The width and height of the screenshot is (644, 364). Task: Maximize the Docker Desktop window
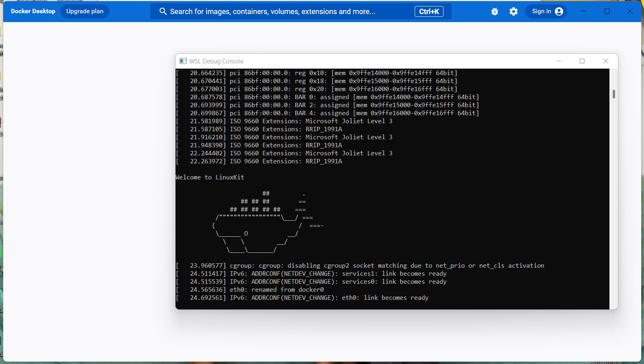(607, 11)
